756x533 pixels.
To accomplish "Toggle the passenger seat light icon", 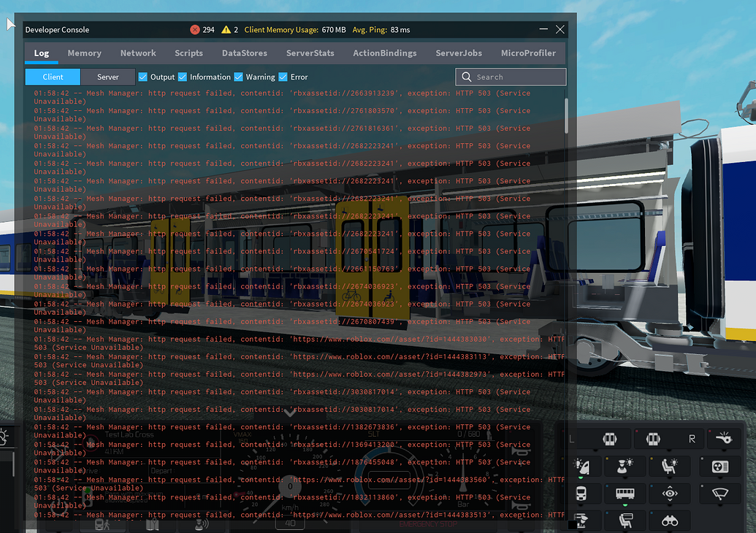I will tap(670, 466).
